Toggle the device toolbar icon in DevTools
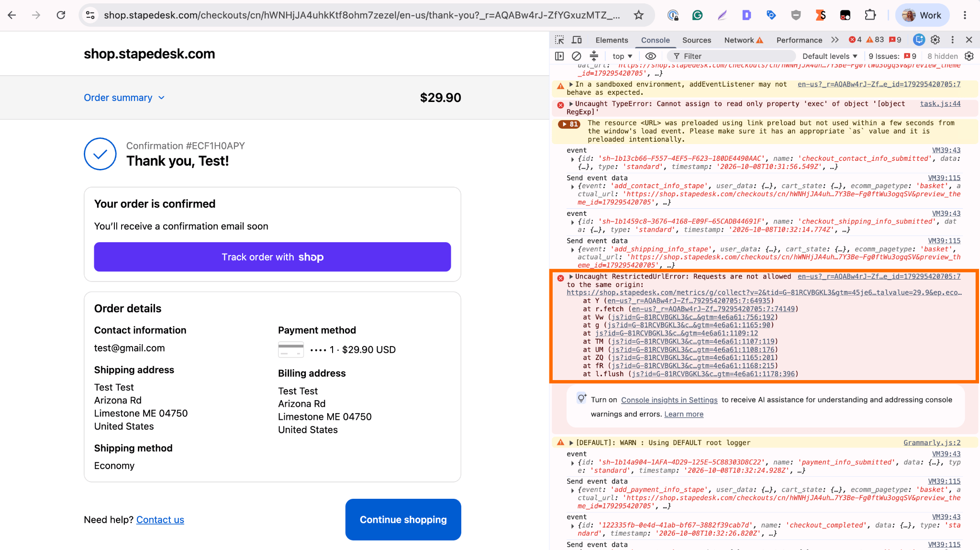The image size is (980, 550). point(577,40)
